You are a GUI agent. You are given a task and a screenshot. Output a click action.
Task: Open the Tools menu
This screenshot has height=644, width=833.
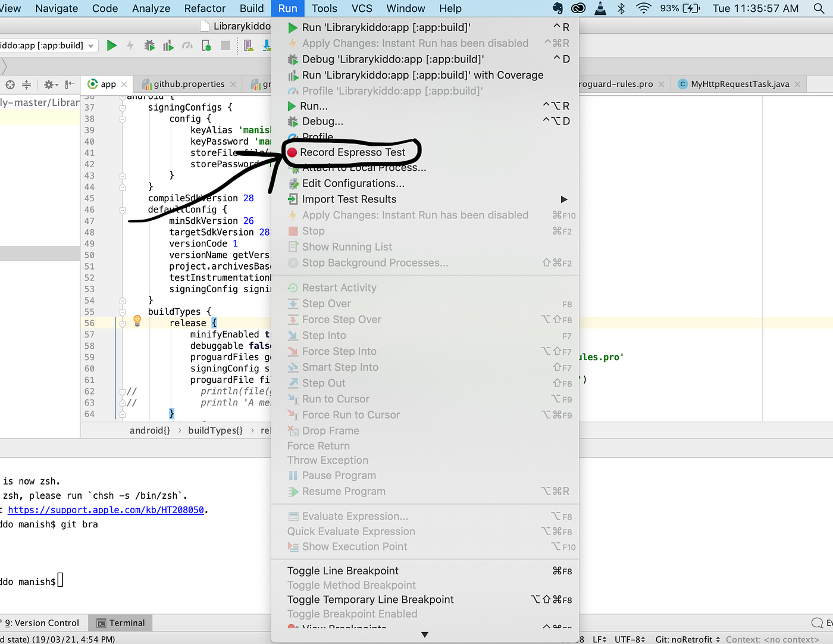click(324, 8)
